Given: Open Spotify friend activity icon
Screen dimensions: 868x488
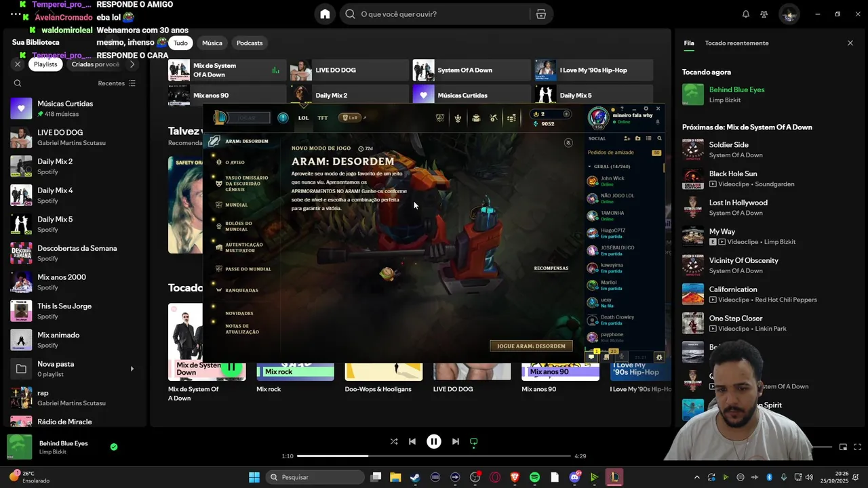Looking at the screenshot, I should [764, 14].
